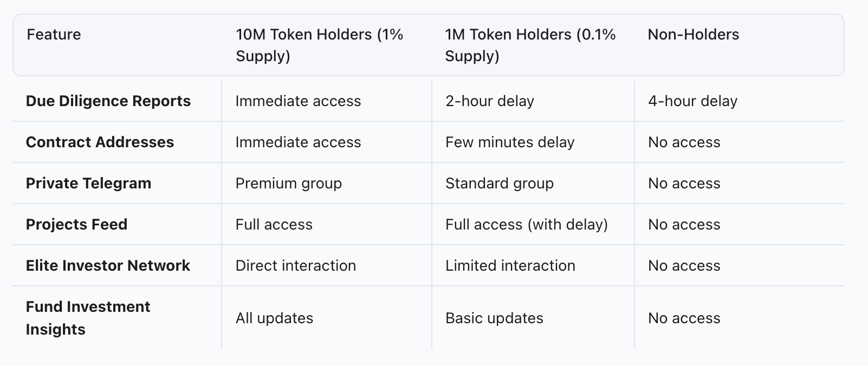
Task: Click the Few minutes delay cell
Action: (x=509, y=142)
